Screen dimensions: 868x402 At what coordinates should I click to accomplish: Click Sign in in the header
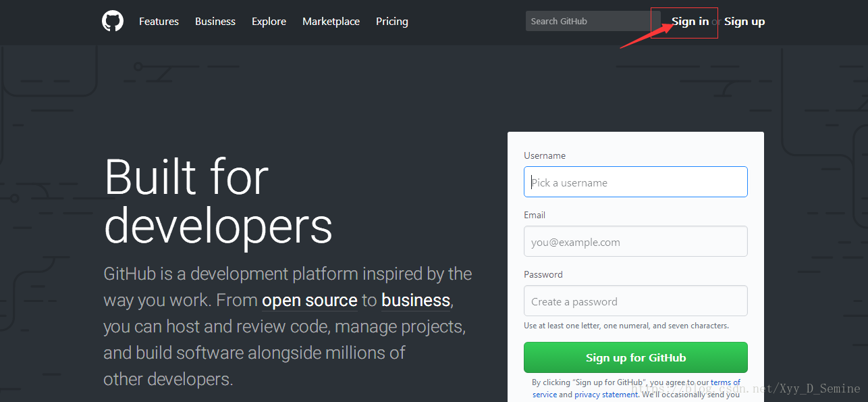690,22
